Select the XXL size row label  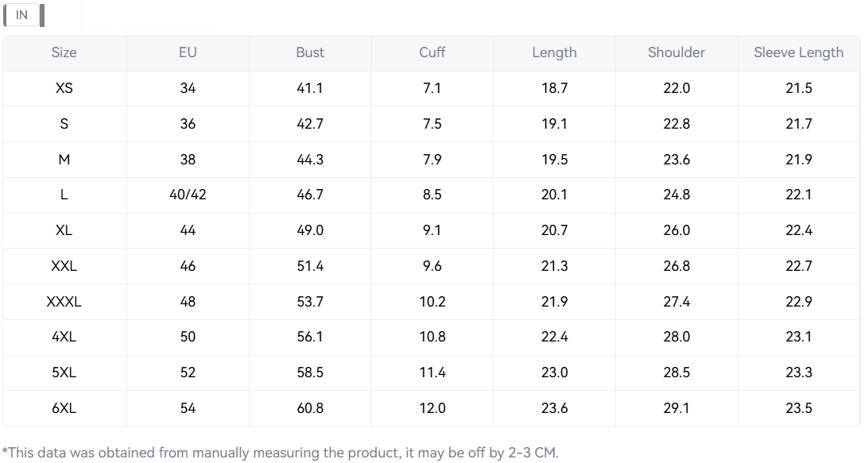coord(64,266)
